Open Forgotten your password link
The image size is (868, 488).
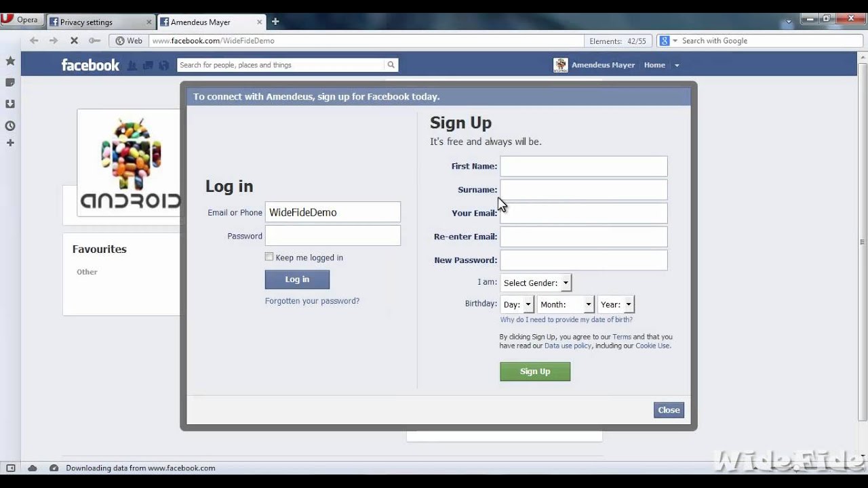click(x=312, y=301)
